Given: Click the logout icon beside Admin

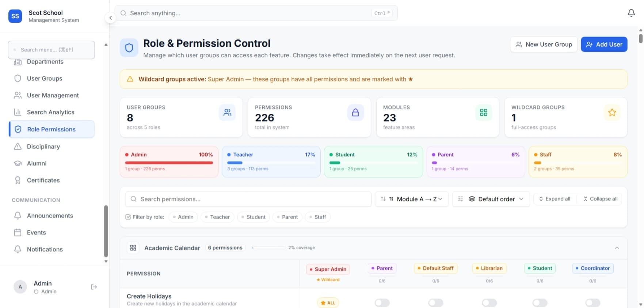Looking at the screenshot, I should coord(94,287).
